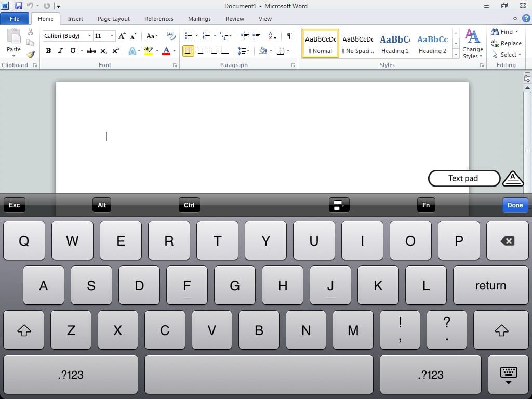Click the Font Color red A swatch

166,51
